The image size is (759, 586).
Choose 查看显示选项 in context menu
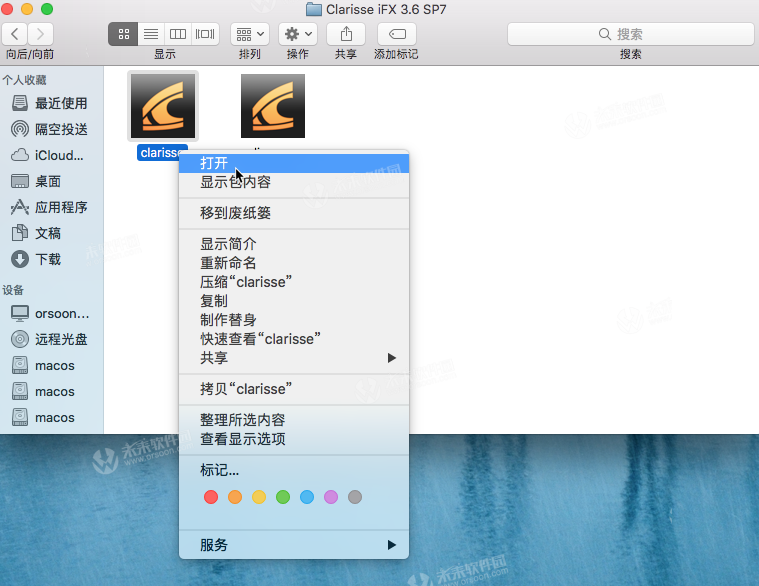click(x=294, y=439)
